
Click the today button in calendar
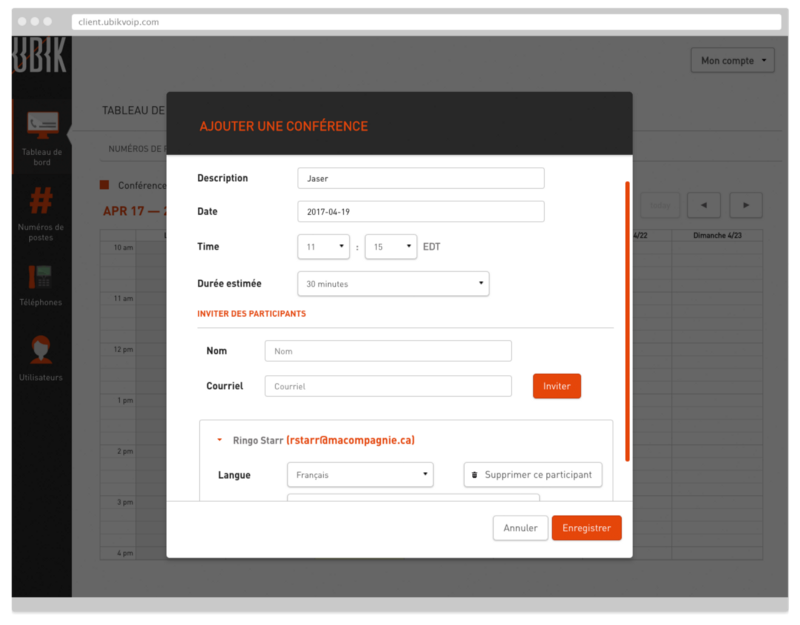[x=660, y=205]
